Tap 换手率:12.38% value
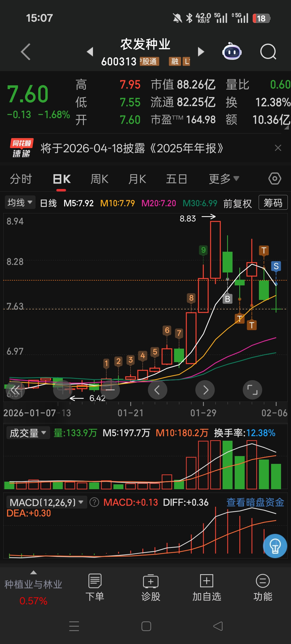The image size is (291, 644). [x=245, y=433]
